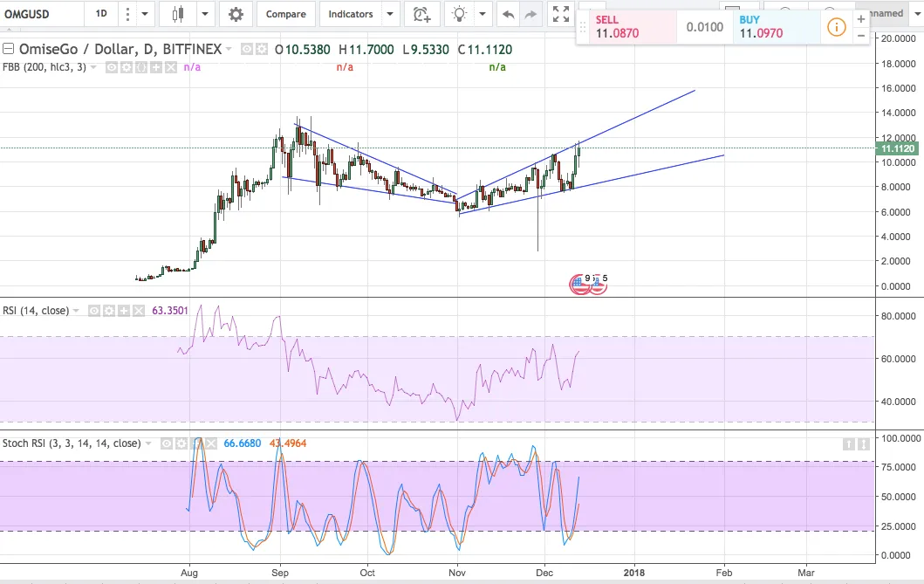This screenshot has height=584, width=924.
Task: Click the Compare button
Action: click(286, 14)
